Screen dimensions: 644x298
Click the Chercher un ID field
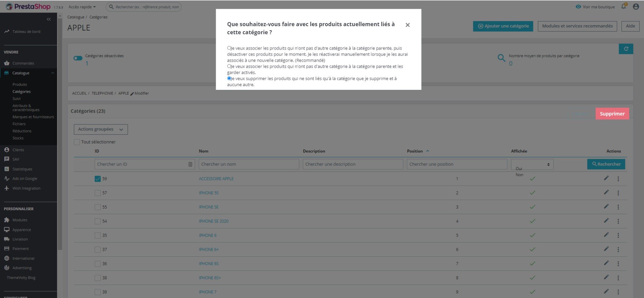tap(145, 164)
